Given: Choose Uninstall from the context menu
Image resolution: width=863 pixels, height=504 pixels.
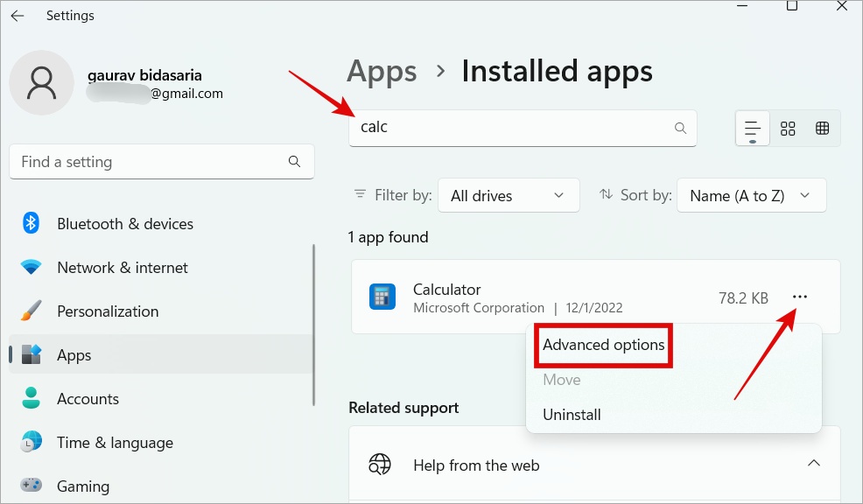Looking at the screenshot, I should [572, 415].
